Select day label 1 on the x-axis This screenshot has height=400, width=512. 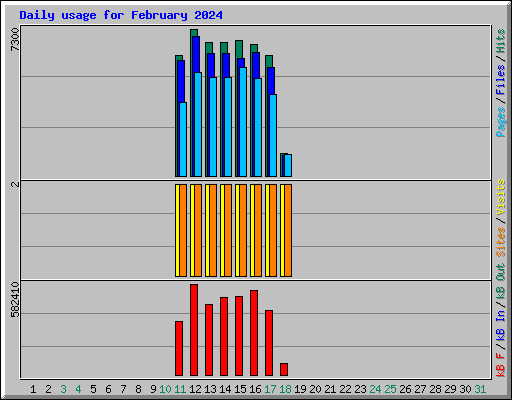click(33, 389)
